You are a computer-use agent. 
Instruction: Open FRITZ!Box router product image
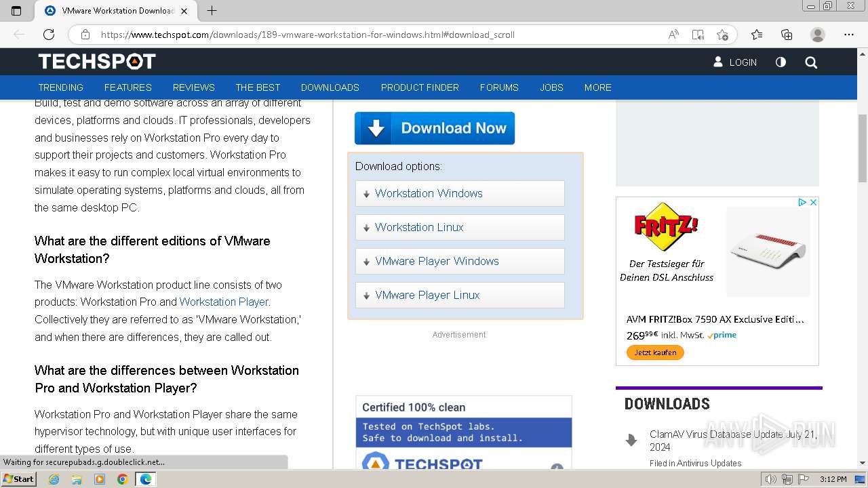tap(768, 251)
